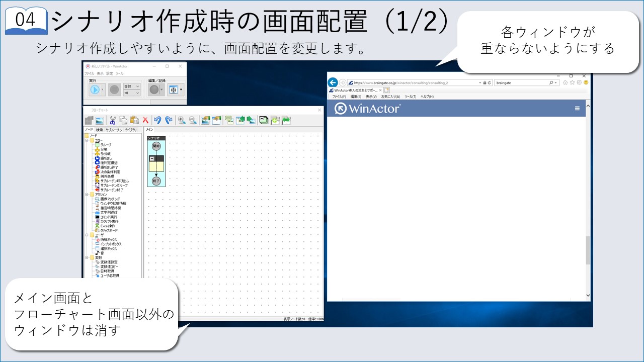The width and height of the screenshot is (644, 362).
Task: Collapse group with minus button in scenario
Action: pyautogui.click(x=152, y=158)
